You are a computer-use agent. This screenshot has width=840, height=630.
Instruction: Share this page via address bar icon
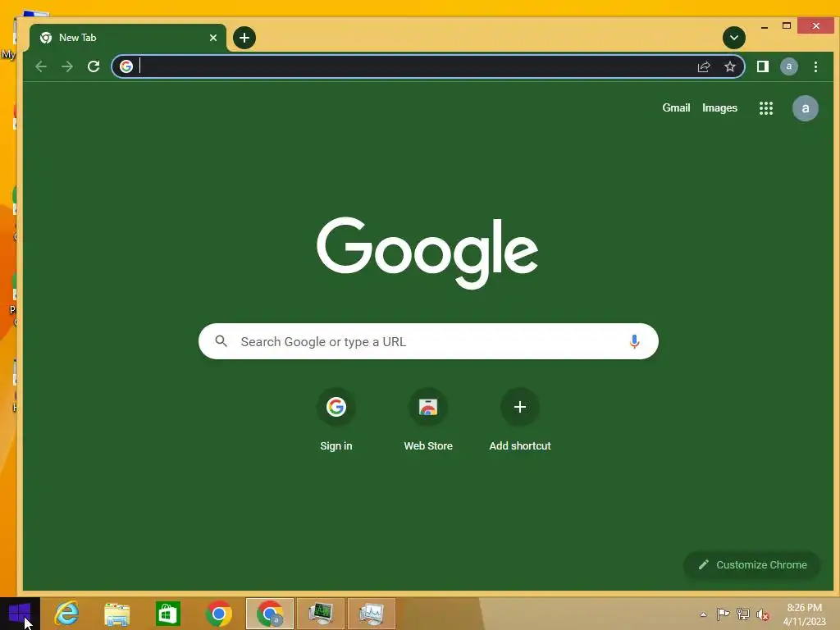704,66
